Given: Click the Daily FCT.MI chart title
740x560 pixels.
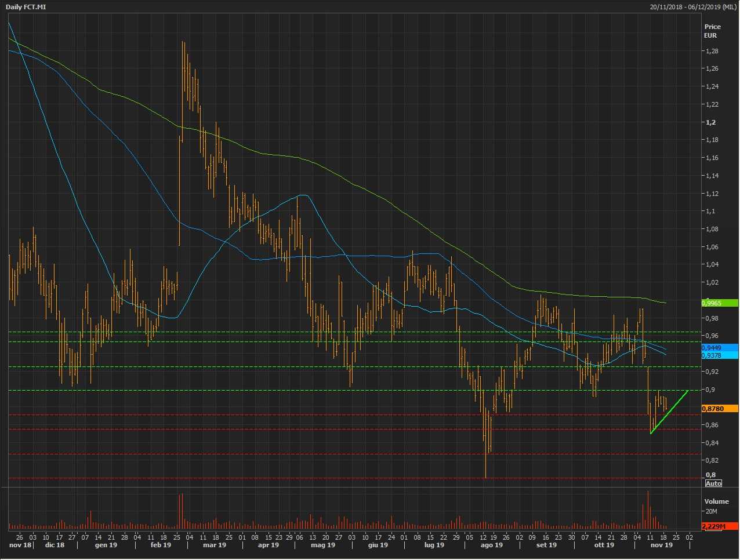Looking at the screenshot, I should click(26, 7).
